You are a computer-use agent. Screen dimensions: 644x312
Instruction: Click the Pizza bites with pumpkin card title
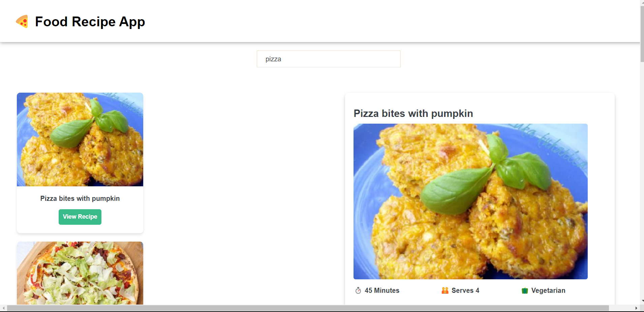click(80, 198)
